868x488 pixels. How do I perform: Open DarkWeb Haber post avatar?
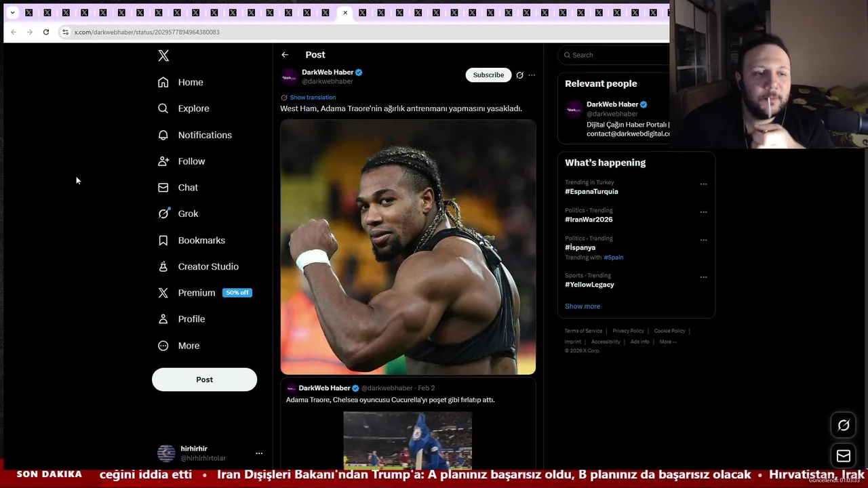[x=290, y=77]
